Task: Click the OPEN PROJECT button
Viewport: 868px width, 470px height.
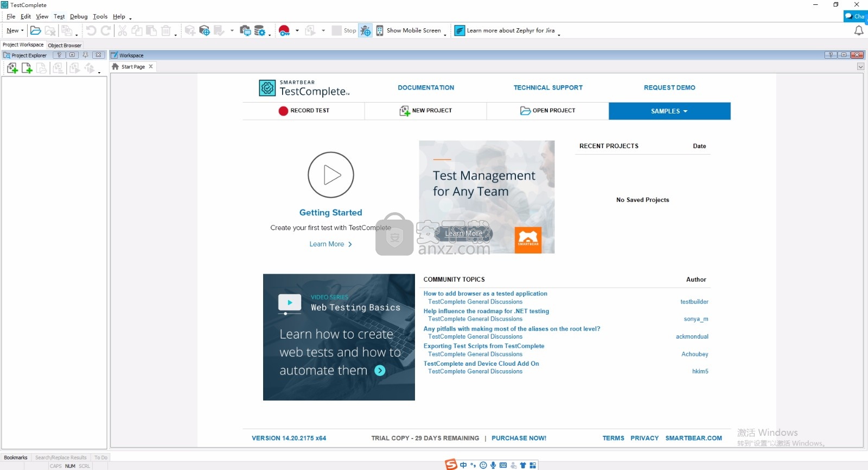Action: click(548, 111)
